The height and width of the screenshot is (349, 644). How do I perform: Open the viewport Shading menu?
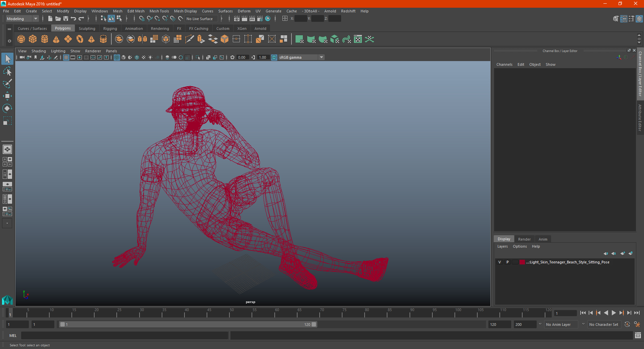pyautogui.click(x=39, y=51)
